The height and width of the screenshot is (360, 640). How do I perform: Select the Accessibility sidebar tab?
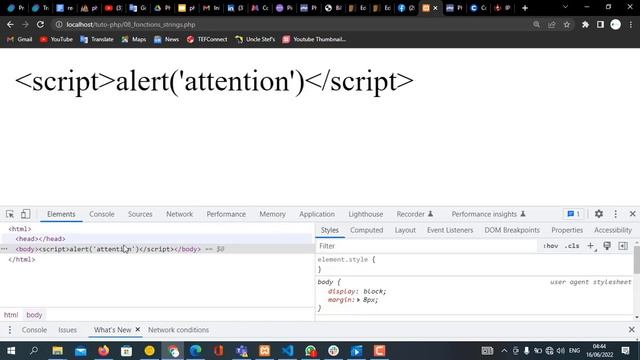click(x=613, y=230)
